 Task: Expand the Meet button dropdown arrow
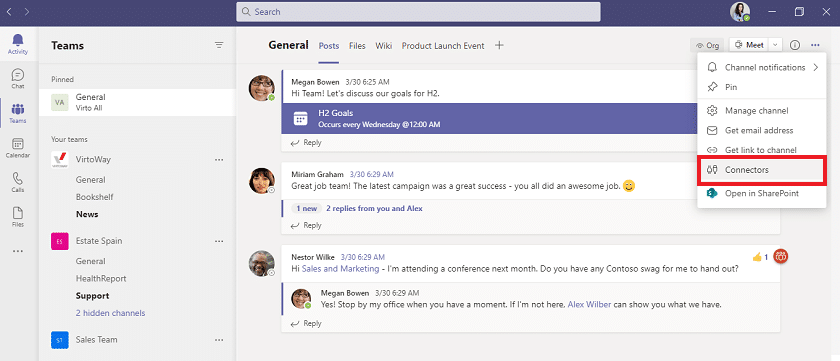tap(775, 46)
